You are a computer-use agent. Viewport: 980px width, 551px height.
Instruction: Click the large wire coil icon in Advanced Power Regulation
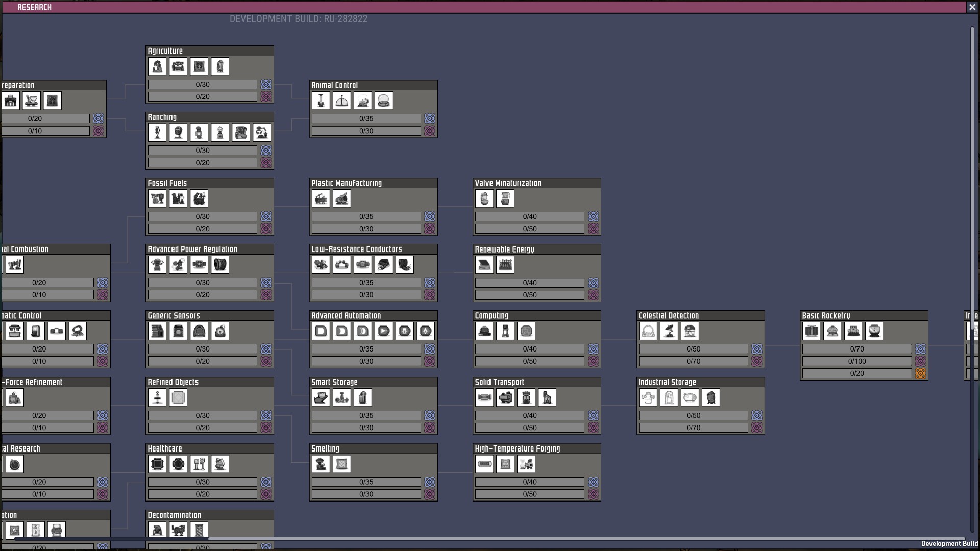(x=220, y=265)
